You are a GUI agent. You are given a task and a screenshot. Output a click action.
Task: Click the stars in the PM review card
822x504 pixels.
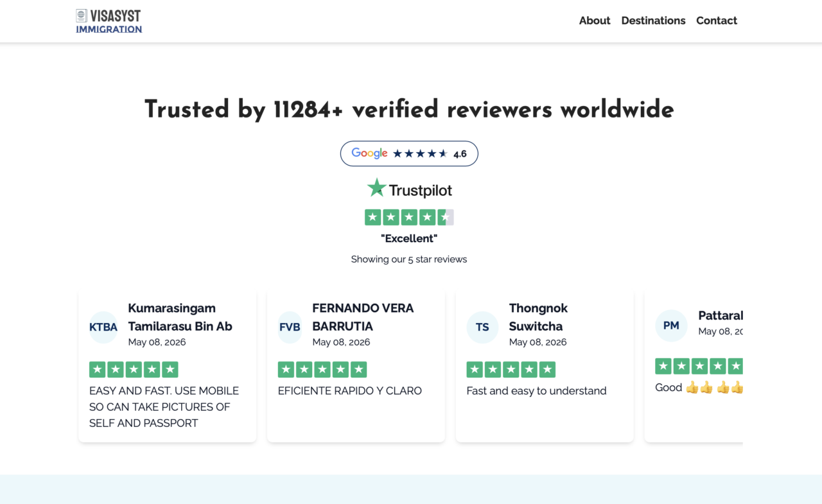[699, 366]
